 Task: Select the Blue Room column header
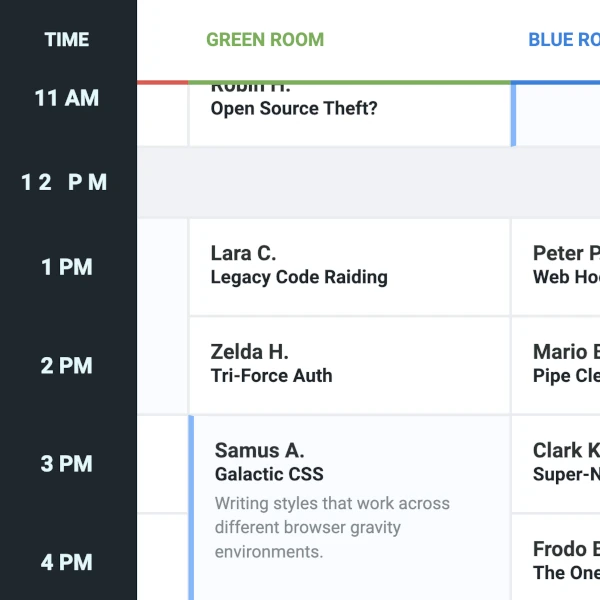564,40
